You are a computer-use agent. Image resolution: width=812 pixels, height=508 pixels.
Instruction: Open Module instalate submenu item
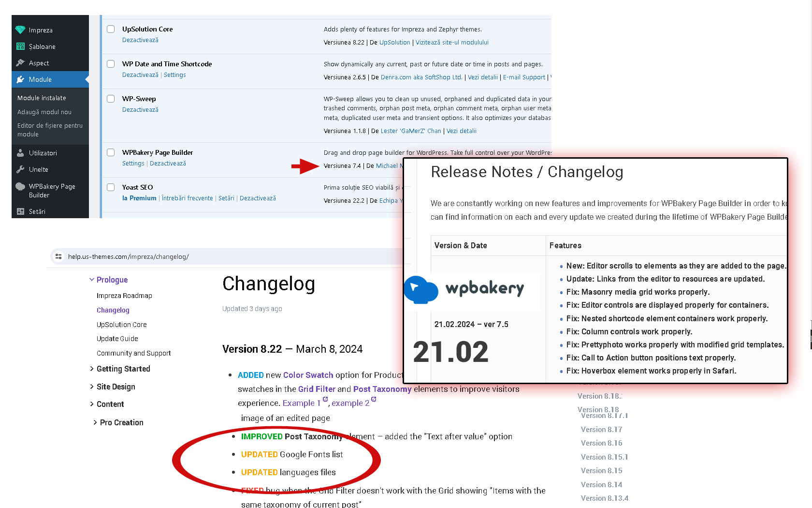42,98
